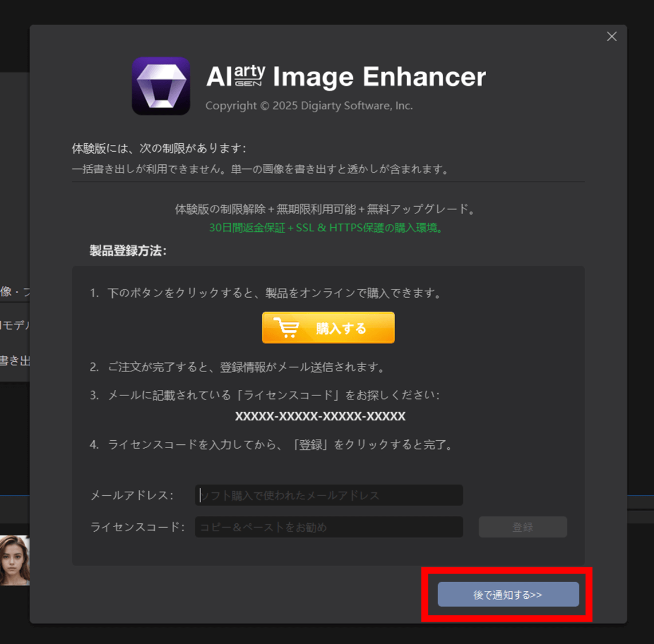Image resolution: width=654 pixels, height=644 pixels.
Task: Click the XXXXX-XXXXX-XXXXX-XXXXX license code sample
Action: tap(320, 416)
